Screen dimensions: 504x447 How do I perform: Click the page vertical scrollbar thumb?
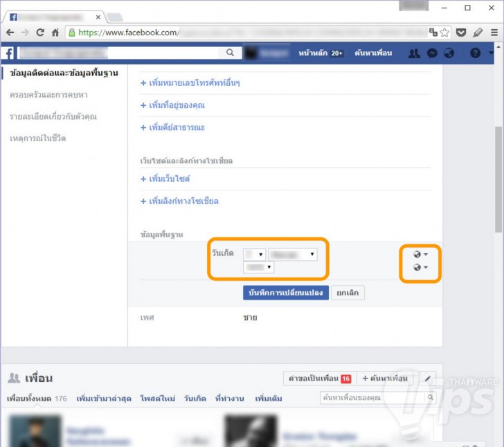point(498,179)
